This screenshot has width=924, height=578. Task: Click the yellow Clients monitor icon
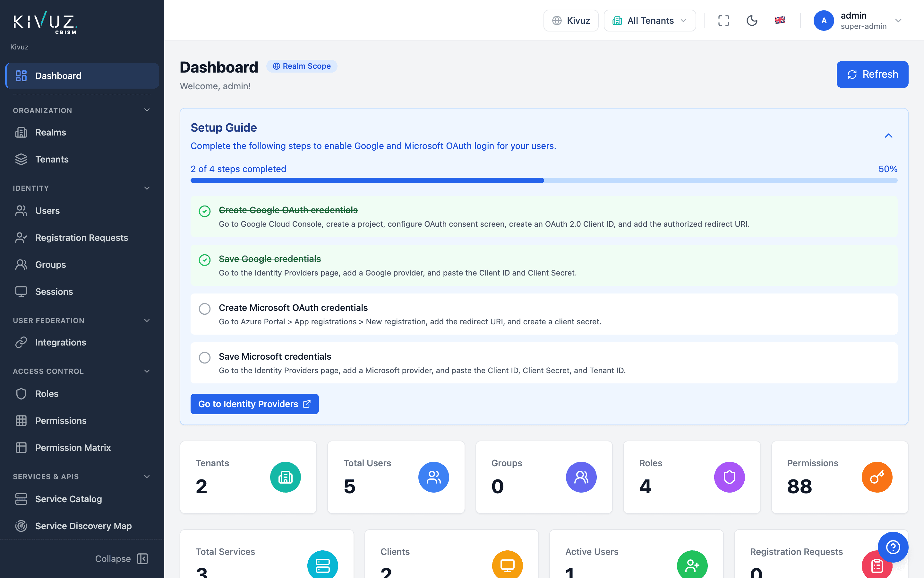(508, 565)
